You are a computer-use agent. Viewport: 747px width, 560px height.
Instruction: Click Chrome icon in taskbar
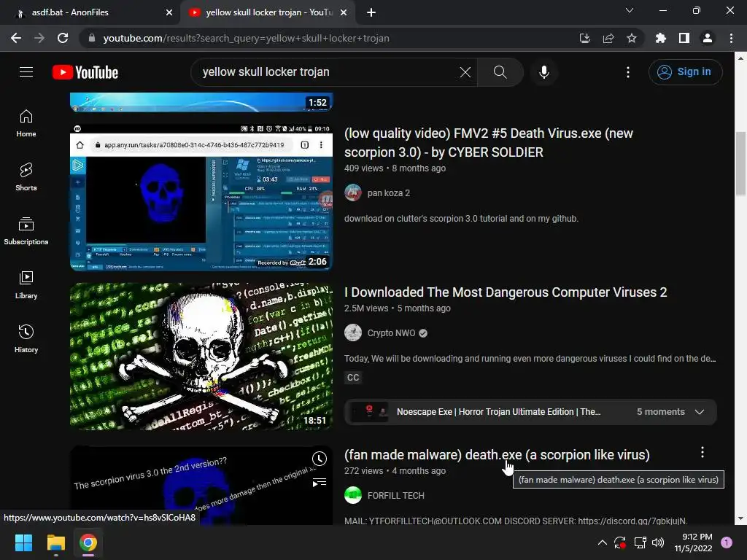[88, 542]
